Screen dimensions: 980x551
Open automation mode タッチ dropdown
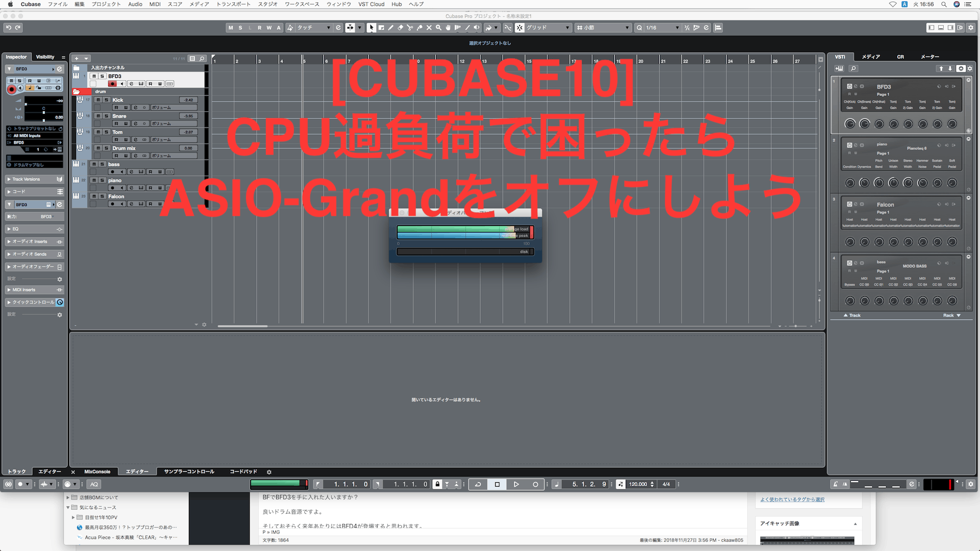pyautogui.click(x=313, y=28)
